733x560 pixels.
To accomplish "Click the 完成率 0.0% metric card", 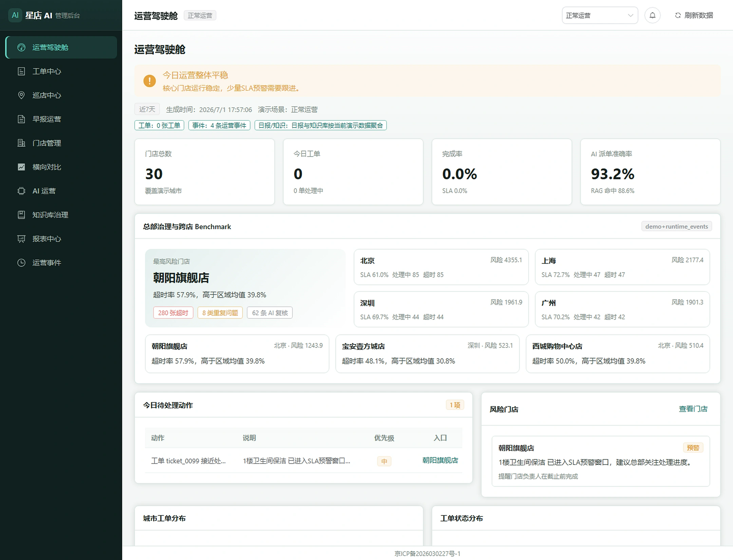I will (502, 172).
